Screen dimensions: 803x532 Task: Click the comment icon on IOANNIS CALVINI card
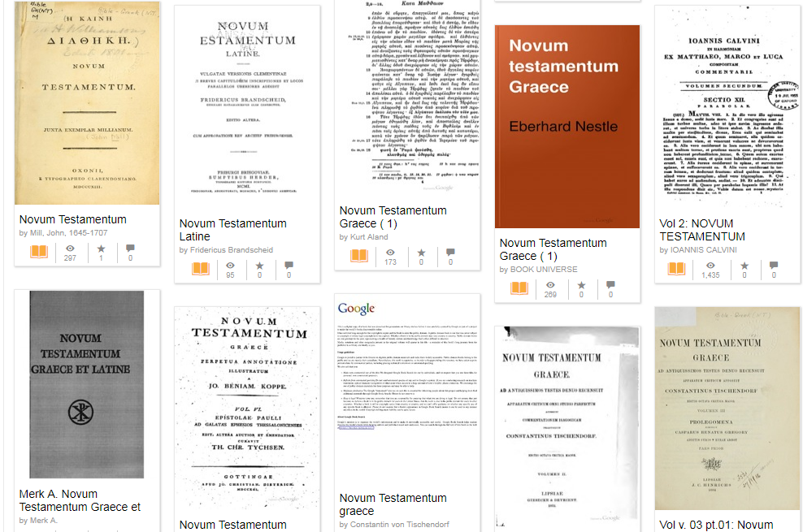(x=771, y=266)
